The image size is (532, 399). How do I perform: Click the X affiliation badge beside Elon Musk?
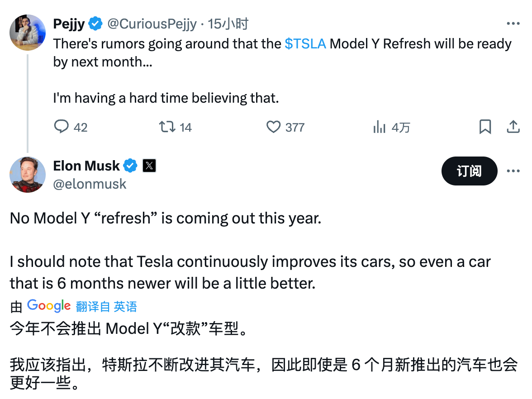pyautogui.click(x=149, y=166)
